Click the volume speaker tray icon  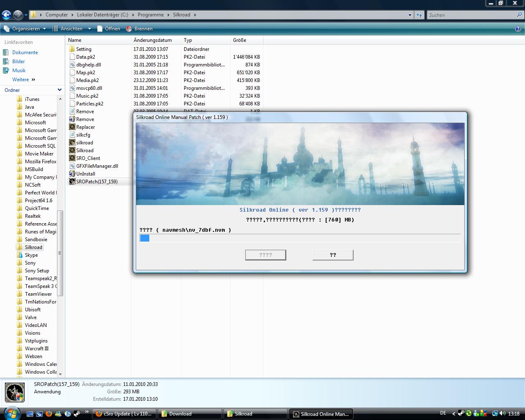[503, 414]
